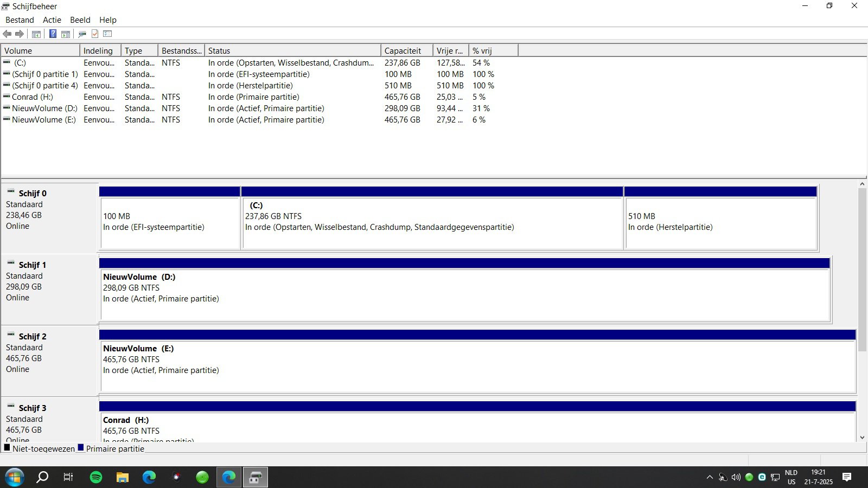The width and height of the screenshot is (868, 488).
Task: Select the (C:) 237,86 GB NTFS partition block
Action: coord(432,219)
